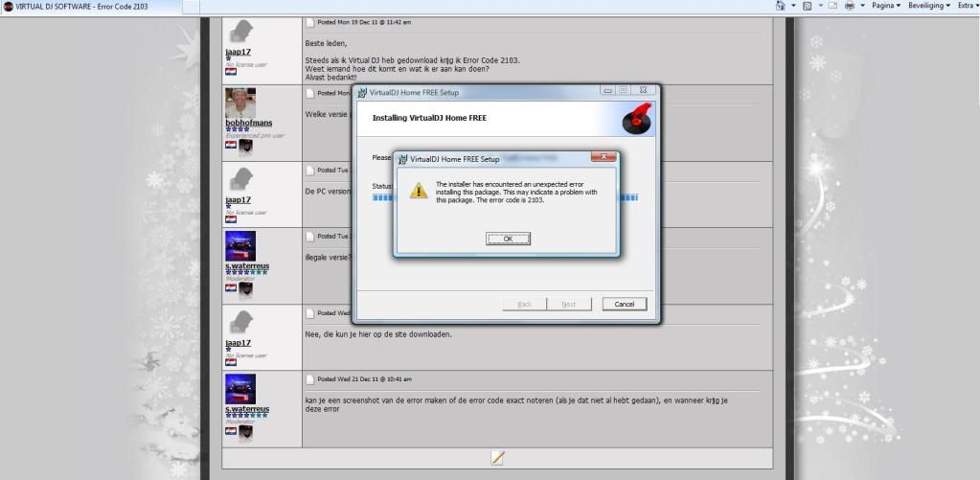Click the Home icon in browser toolbar
The width and height of the screenshot is (980, 480).
tap(780, 5)
